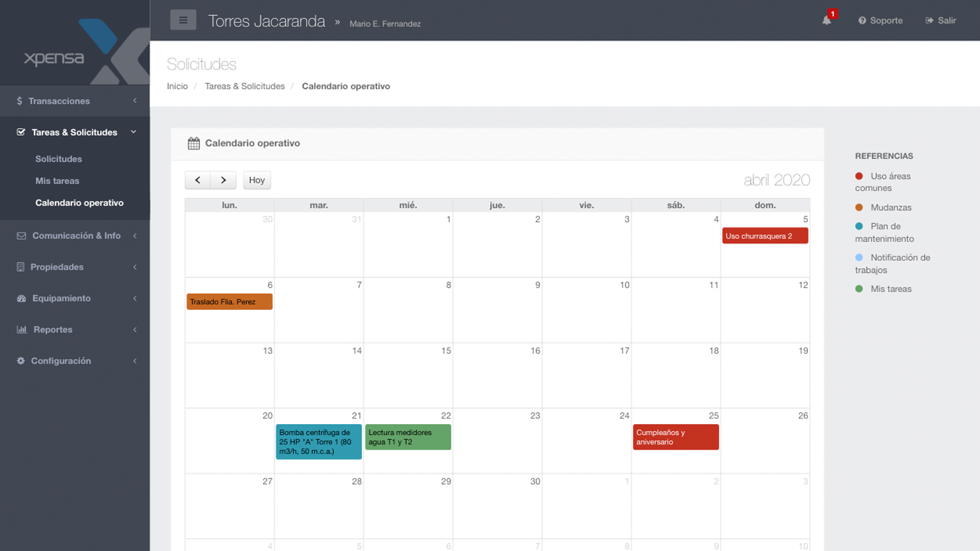This screenshot has height=551, width=980.
Task: Open Bomba centrífuga maintenance event
Action: (318, 441)
